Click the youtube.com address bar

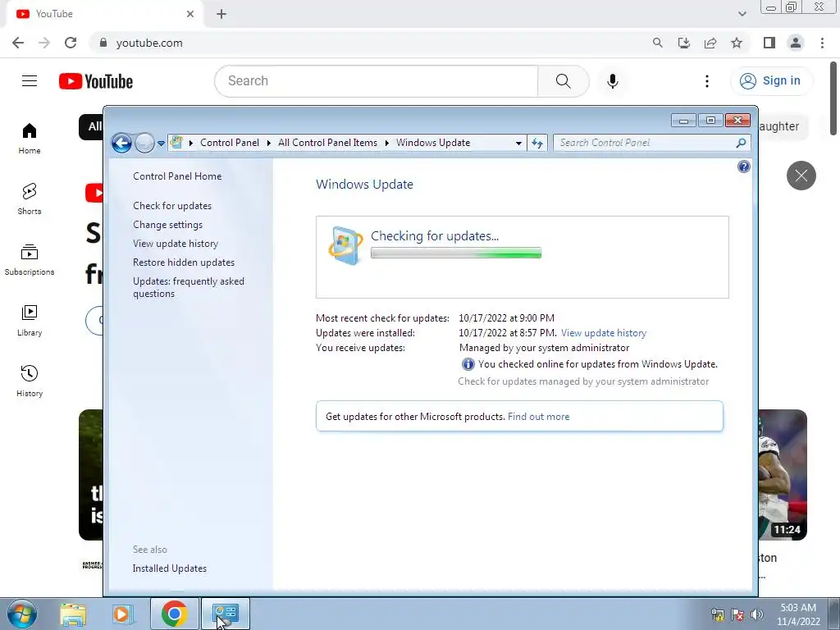click(370, 43)
